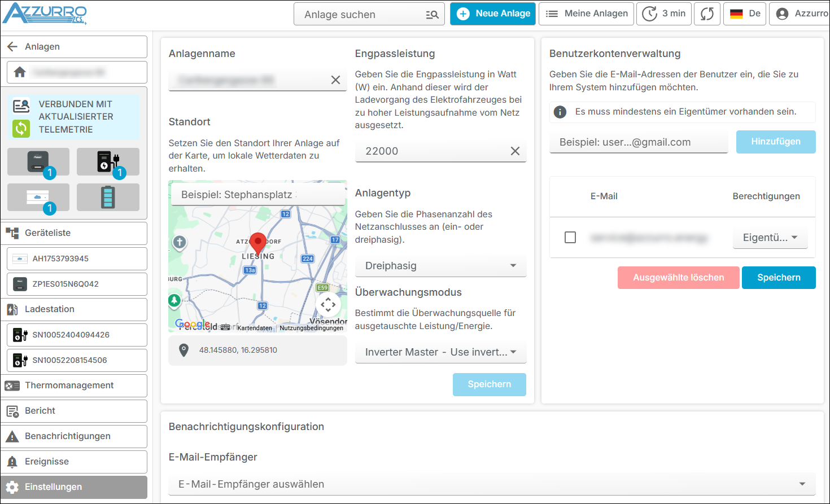Screen dimensions: 830x504
Task: Click the refresh sync icon in top bar
Action: (707, 14)
